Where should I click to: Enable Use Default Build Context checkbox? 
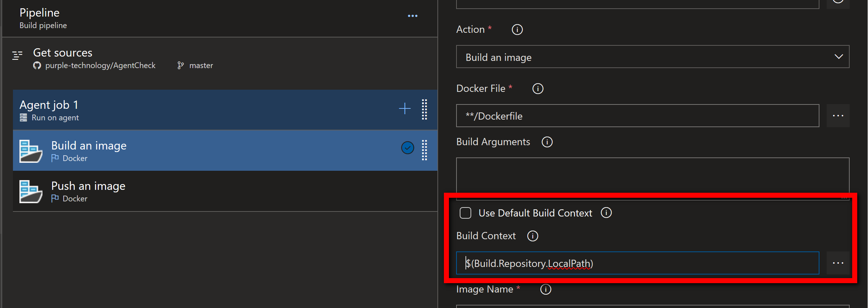click(465, 213)
